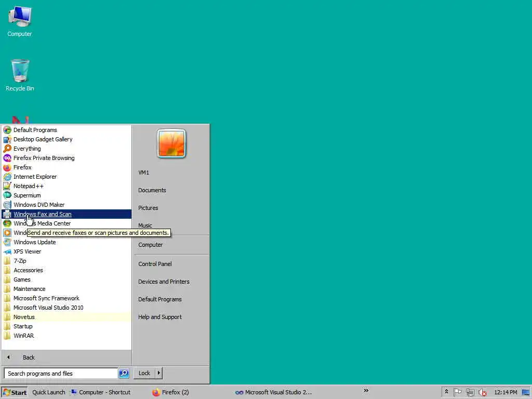Click the Back button in programs list
This screenshot has height=399, width=532.
click(66, 357)
